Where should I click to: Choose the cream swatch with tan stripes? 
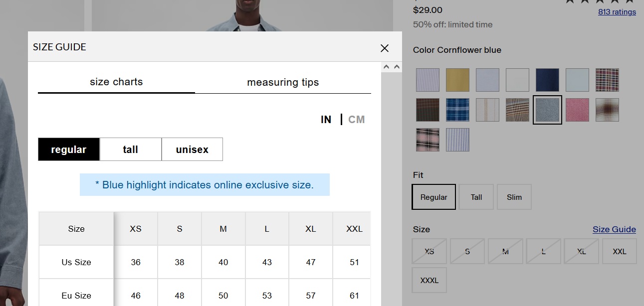[487, 110]
